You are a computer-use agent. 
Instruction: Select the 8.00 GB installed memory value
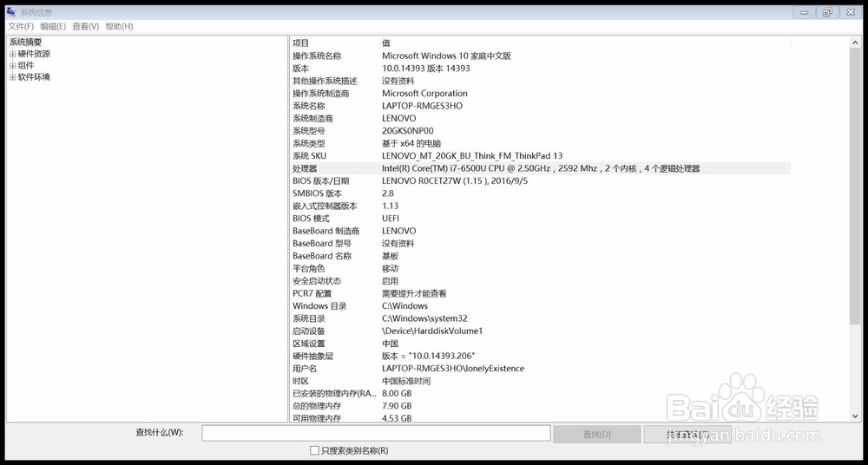coord(397,394)
